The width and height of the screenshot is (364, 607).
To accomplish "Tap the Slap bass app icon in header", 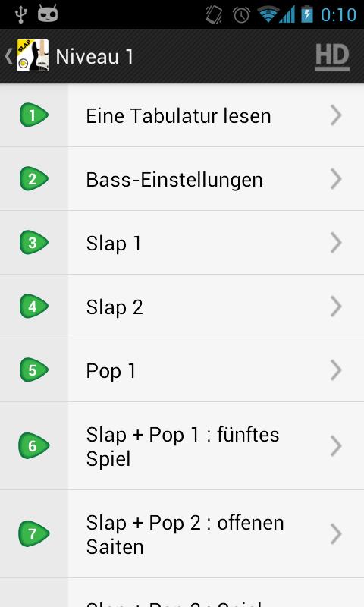I will click(33, 55).
